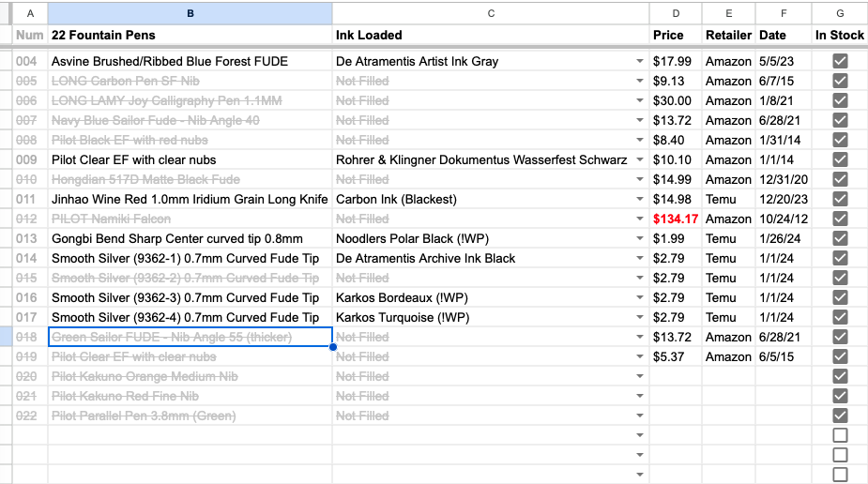Select column D header
The width and height of the screenshot is (868, 484).
click(x=676, y=13)
